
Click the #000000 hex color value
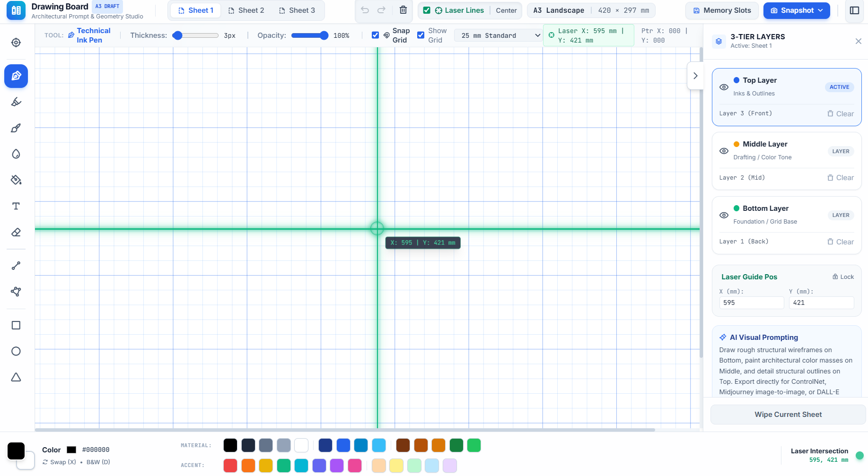click(x=96, y=450)
